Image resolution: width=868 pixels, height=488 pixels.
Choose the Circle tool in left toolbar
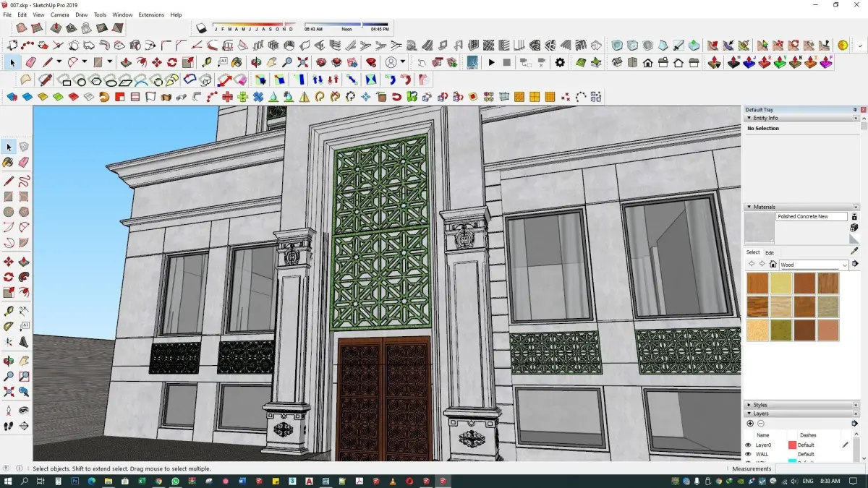point(9,212)
